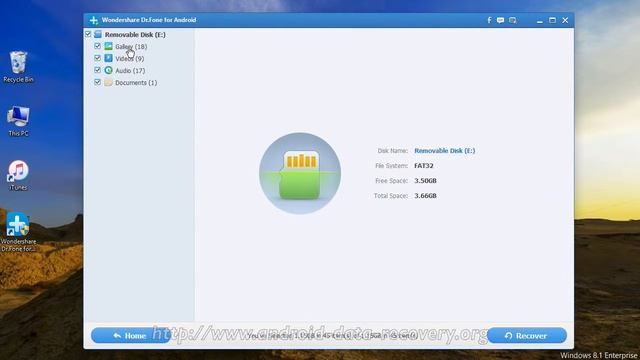Toggle the Gallery checkbox
The width and height of the screenshot is (640, 360).
coord(98,46)
